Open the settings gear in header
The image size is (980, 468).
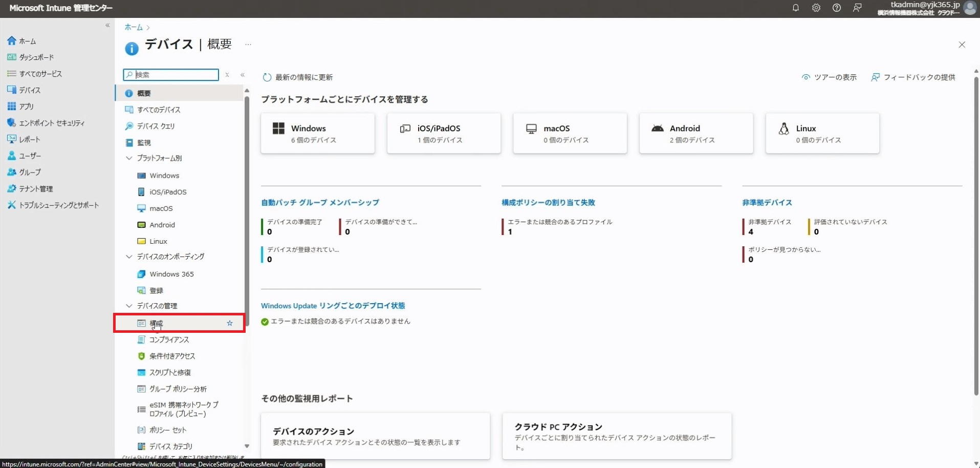(x=816, y=8)
